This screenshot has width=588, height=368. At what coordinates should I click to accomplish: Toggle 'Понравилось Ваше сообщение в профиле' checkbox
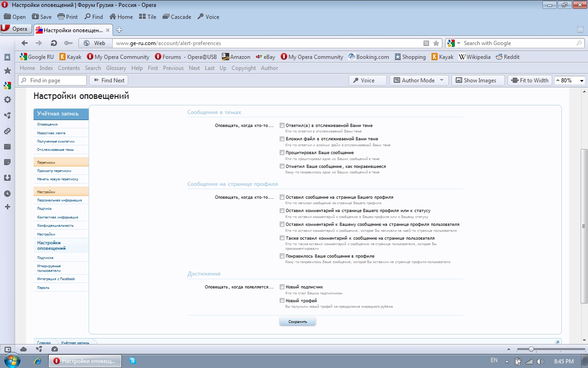(282, 256)
